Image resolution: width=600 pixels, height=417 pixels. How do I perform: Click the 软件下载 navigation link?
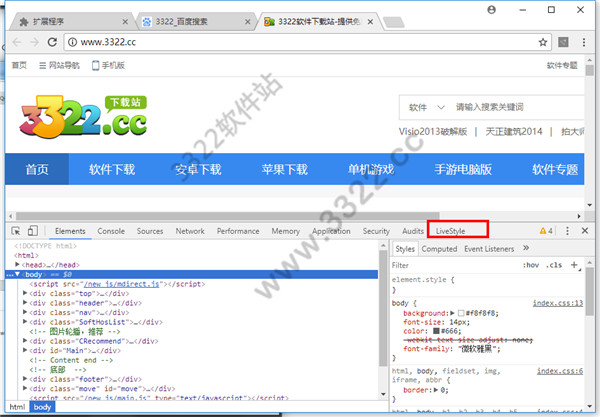(x=112, y=169)
